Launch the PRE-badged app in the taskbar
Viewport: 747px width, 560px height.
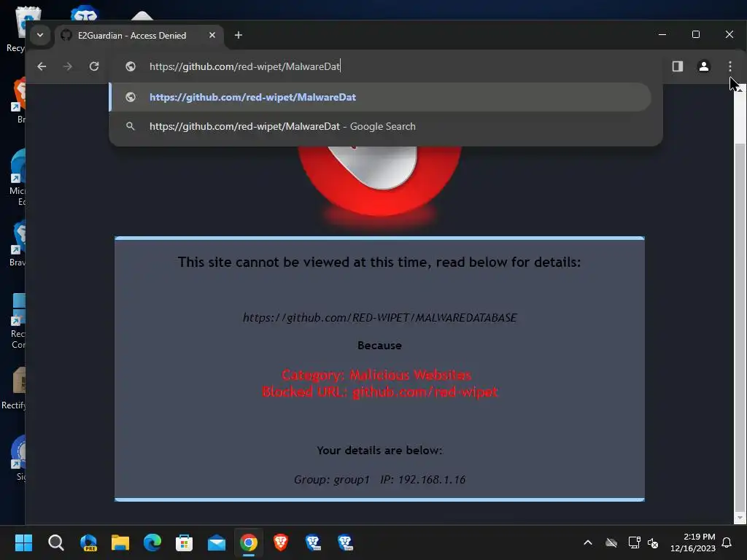pos(88,542)
